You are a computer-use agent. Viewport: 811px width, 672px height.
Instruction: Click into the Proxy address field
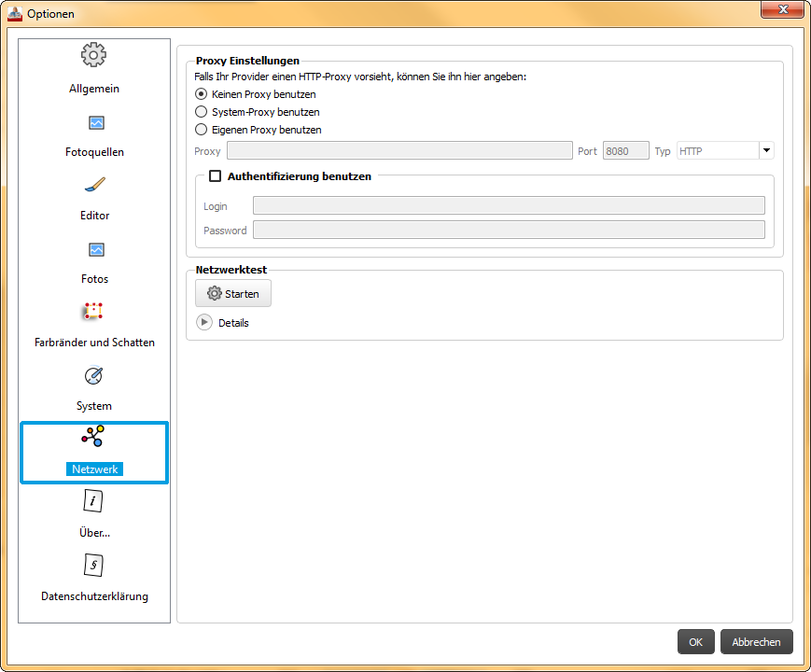tap(399, 151)
